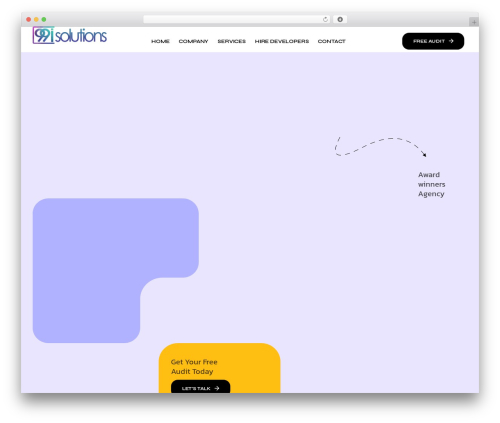
Task: Click the browser address bar
Action: [236, 19]
